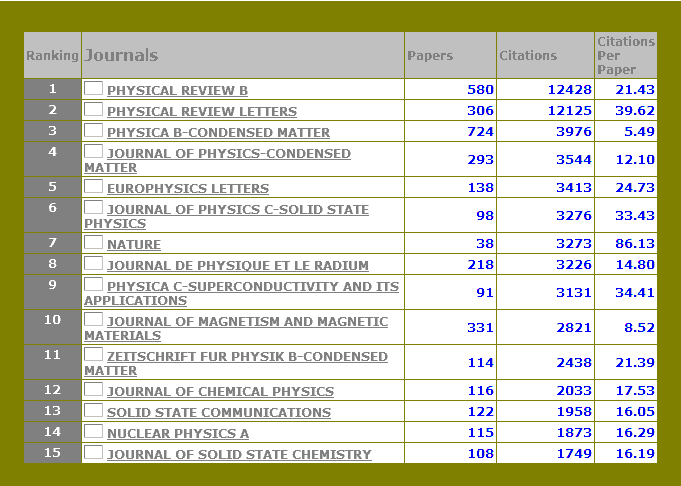Click citations per paper value 86.13
This screenshot has width=681, height=486.
[x=635, y=243]
